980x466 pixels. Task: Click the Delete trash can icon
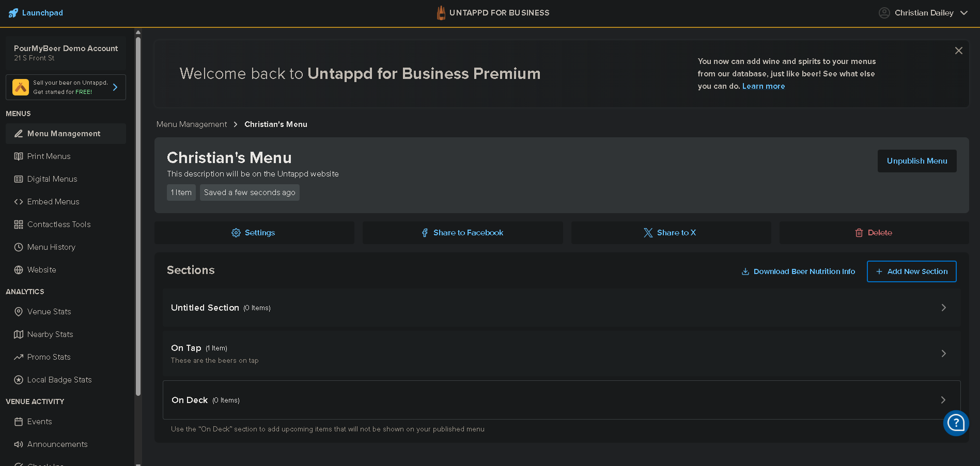click(x=859, y=233)
